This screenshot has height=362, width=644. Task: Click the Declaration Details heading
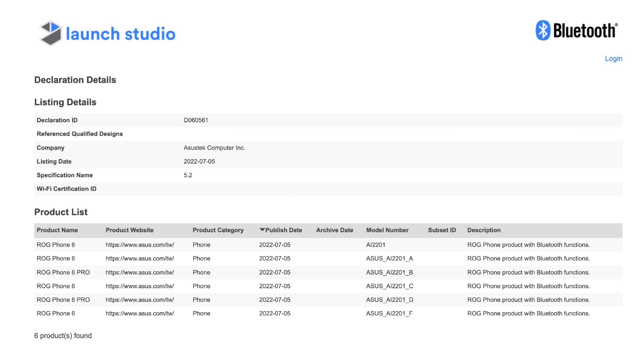coord(75,80)
